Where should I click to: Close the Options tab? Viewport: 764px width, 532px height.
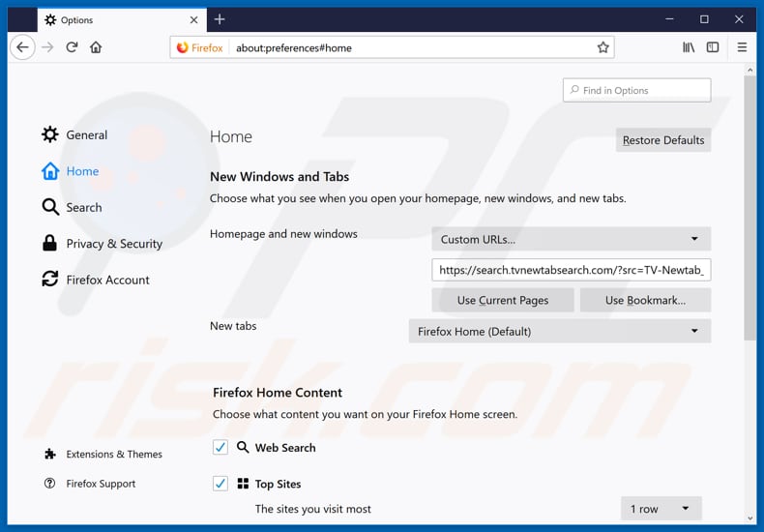point(194,20)
